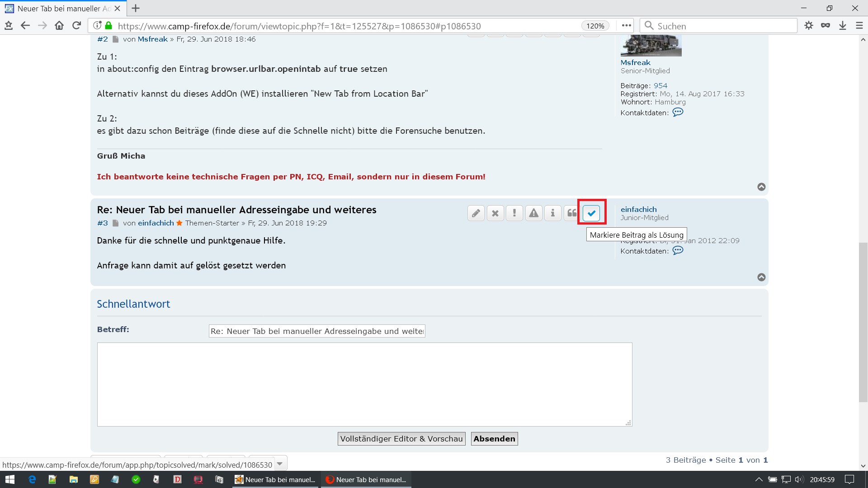Quote post #3 with quotation icon
The image size is (868, 488).
tap(571, 213)
